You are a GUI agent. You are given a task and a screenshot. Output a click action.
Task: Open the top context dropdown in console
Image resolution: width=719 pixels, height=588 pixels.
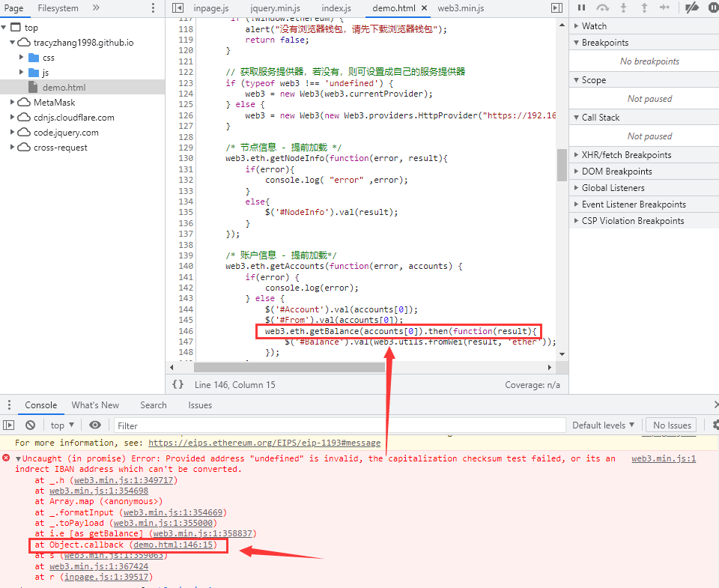click(61, 425)
